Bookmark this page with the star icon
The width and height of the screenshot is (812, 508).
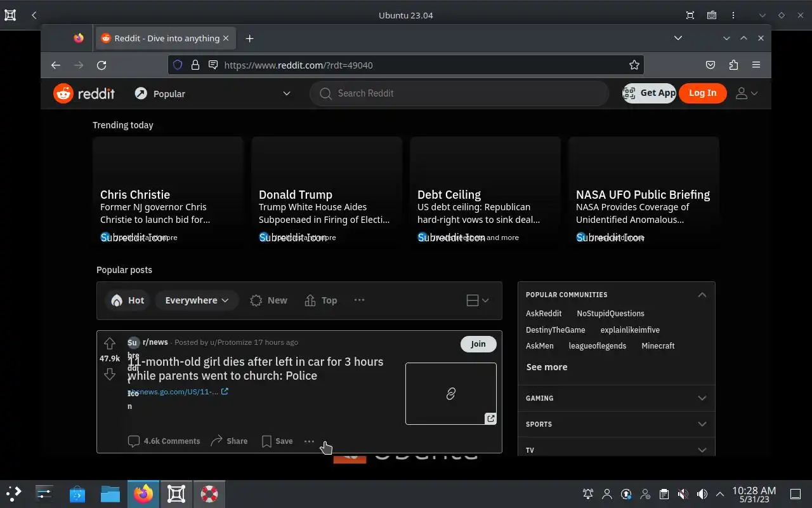click(634, 65)
